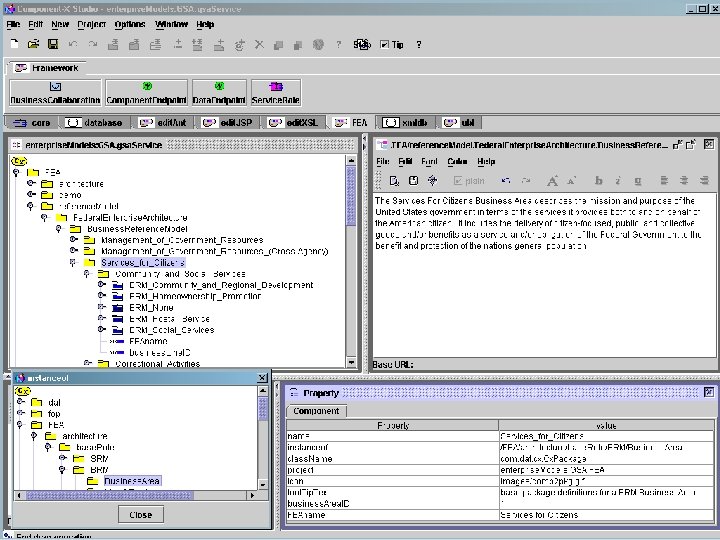
Task: Click the editor undo arrow icon
Action: point(506,181)
